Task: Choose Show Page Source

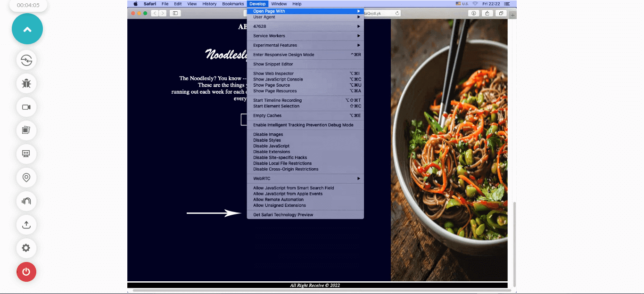Action: [x=305, y=85]
